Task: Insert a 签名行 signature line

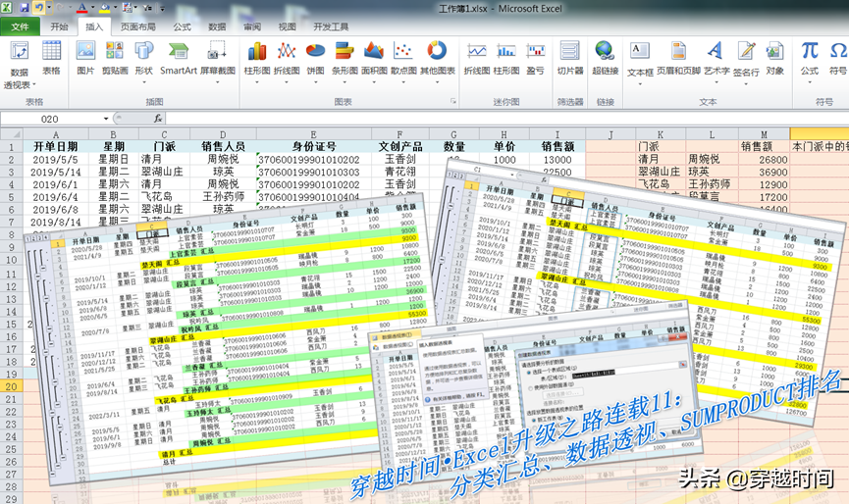Action: point(746,63)
